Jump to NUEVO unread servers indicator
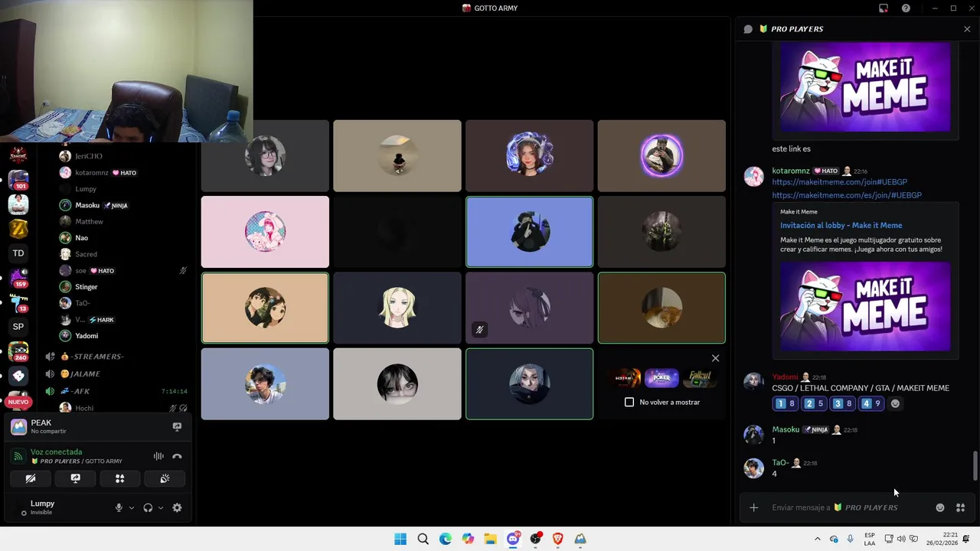 [x=18, y=402]
